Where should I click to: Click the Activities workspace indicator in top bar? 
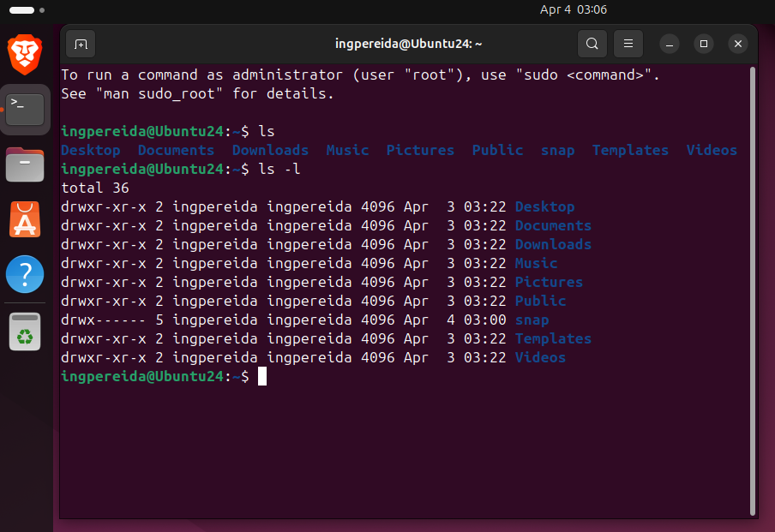23,9
